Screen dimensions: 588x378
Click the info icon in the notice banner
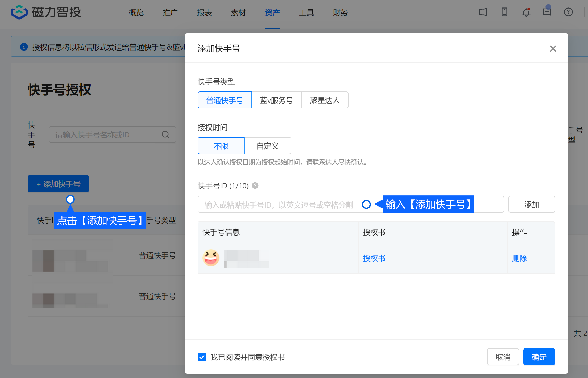point(24,47)
